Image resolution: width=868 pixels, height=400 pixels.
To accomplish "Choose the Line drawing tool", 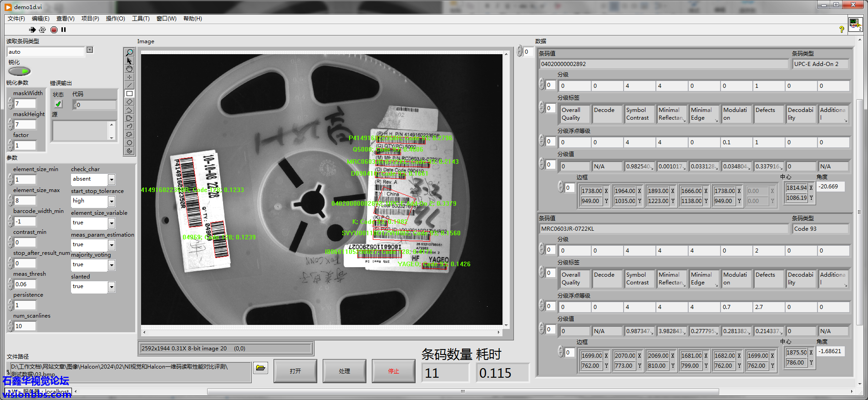I will tap(130, 86).
